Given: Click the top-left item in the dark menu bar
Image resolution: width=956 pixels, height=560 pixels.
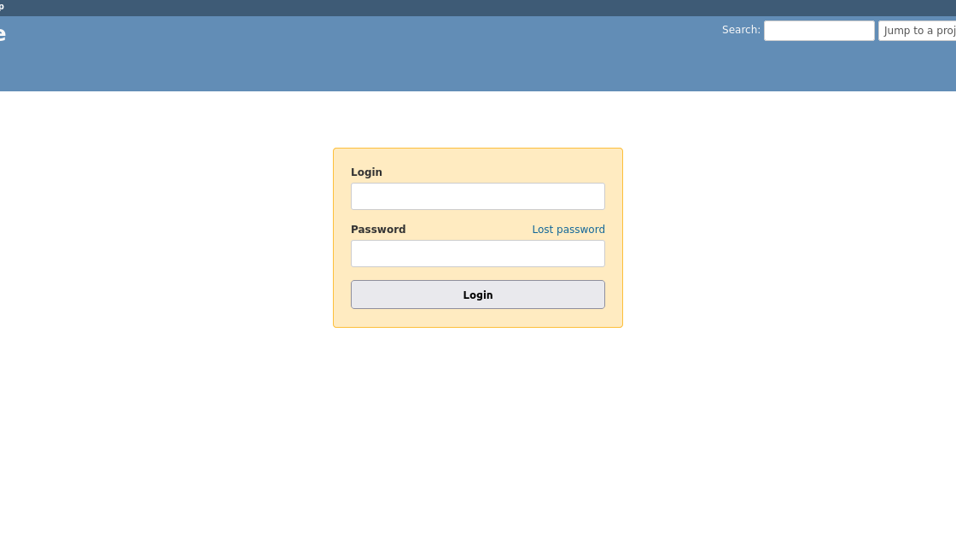Looking at the screenshot, I should (x=2, y=7).
